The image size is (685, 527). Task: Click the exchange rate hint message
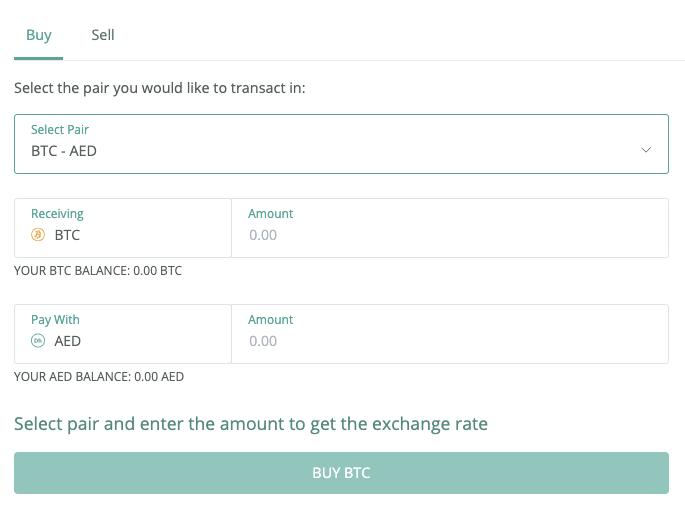(251, 424)
